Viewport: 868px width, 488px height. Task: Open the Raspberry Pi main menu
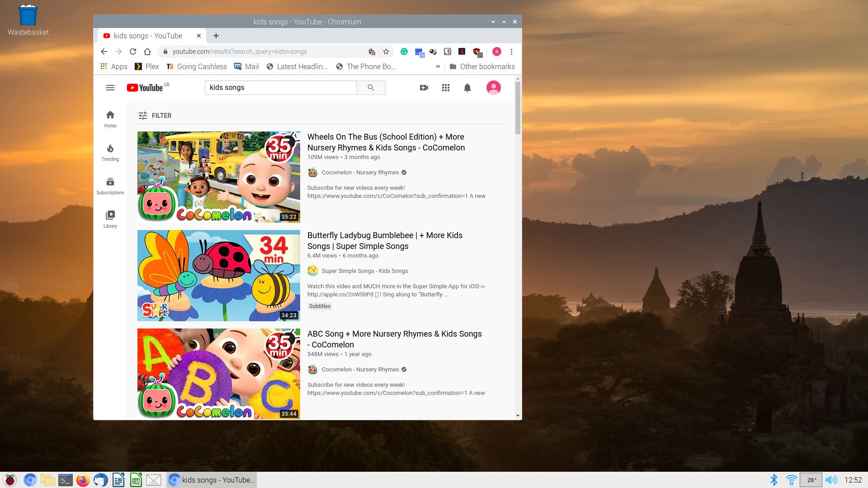(10, 480)
